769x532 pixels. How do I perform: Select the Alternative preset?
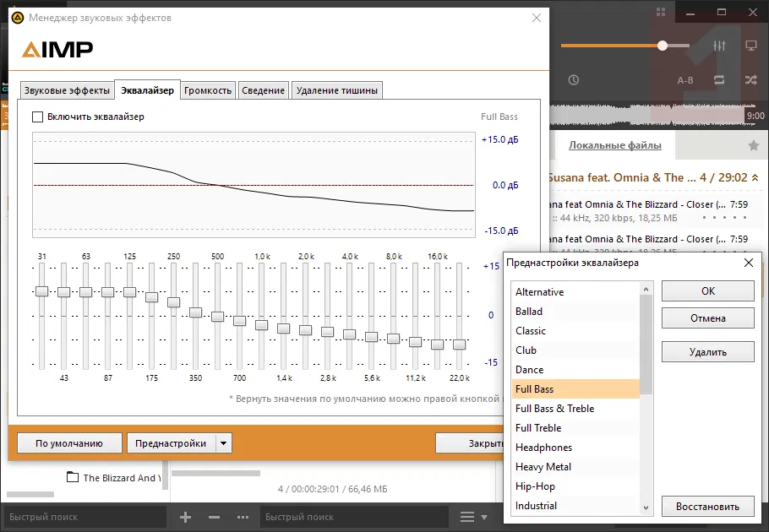575,292
